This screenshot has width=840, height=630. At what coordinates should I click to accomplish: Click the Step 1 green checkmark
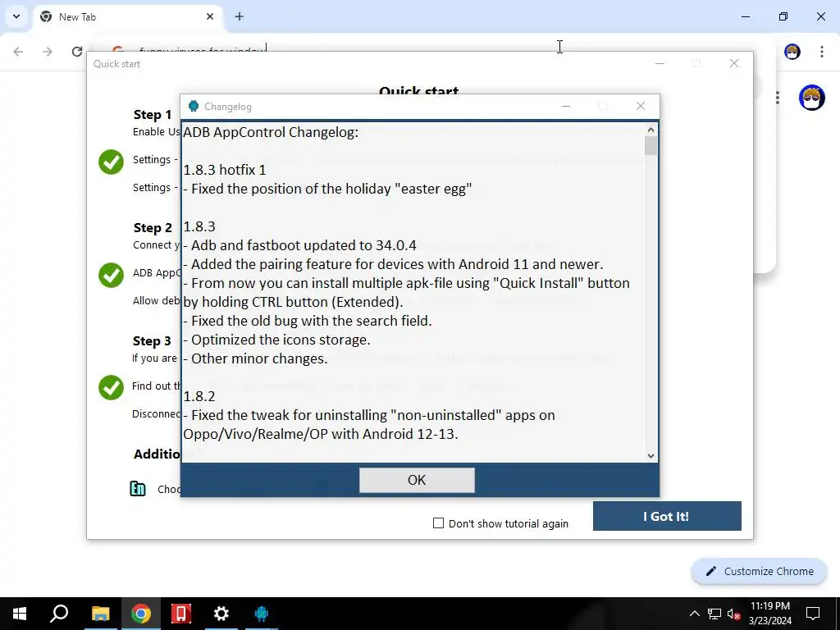(x=111, y=162)
